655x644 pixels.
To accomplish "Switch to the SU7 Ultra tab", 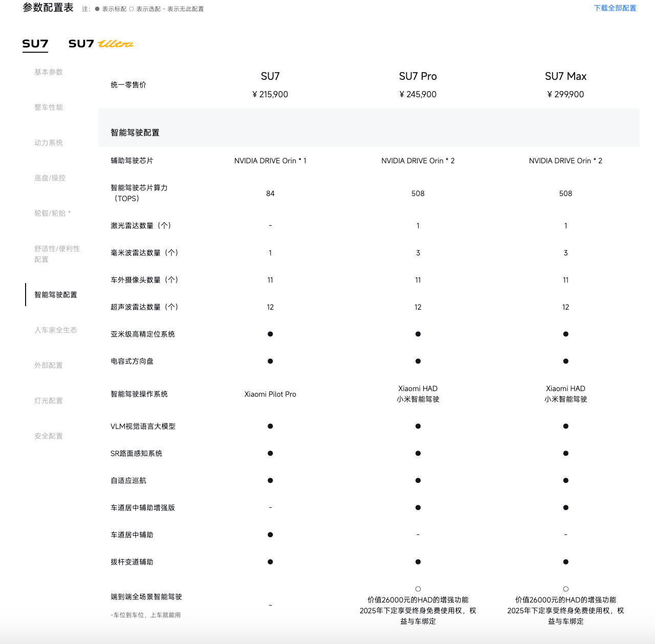I will 100,44.
